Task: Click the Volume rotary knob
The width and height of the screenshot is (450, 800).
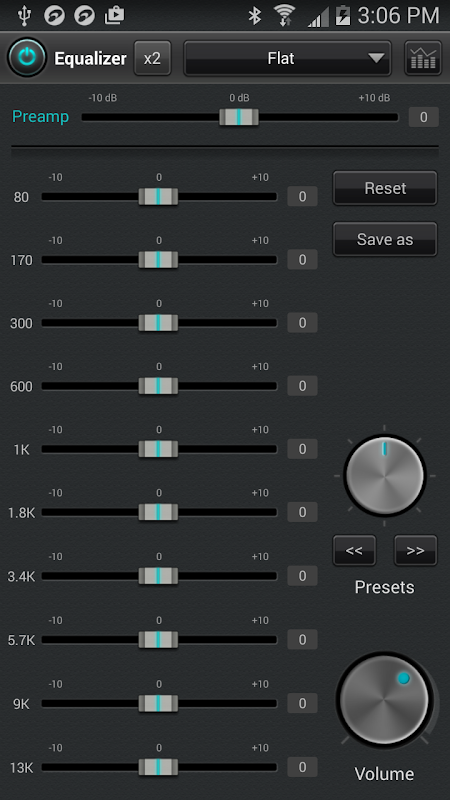Action: pos(385,700)
